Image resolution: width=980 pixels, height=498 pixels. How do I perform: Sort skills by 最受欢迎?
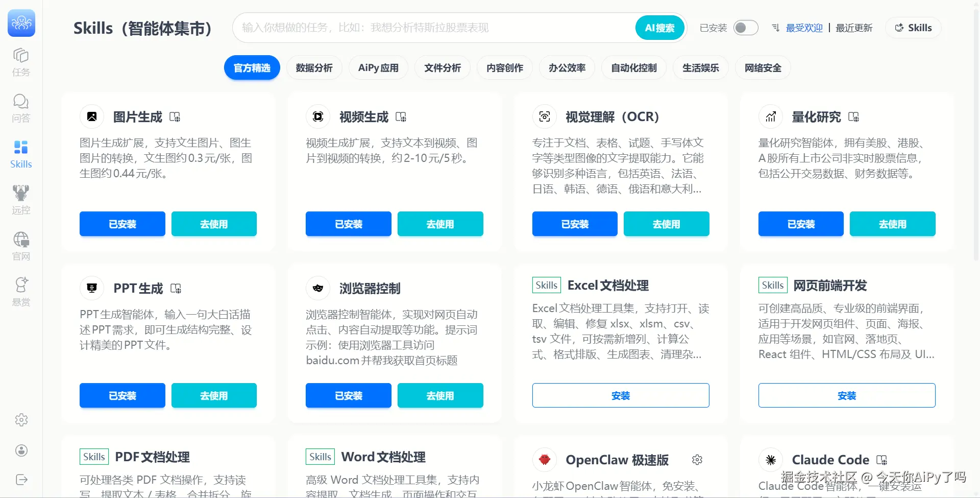click(804, 28)
